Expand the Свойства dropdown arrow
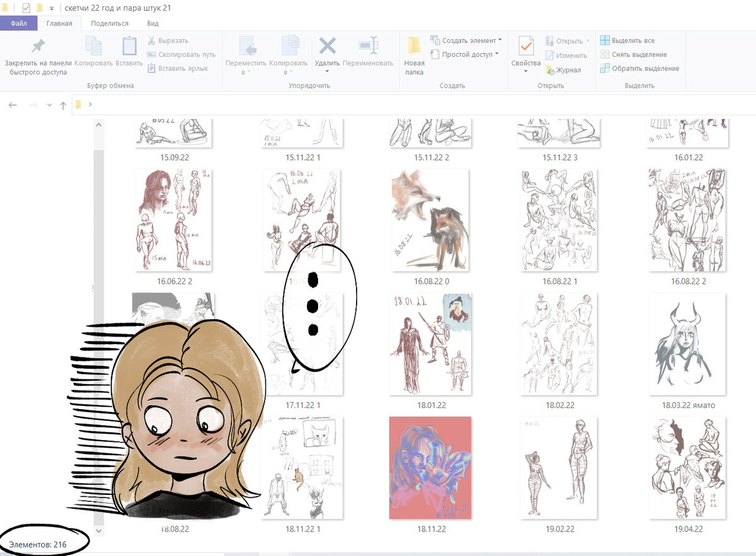The height and width of the screenshot is (556, 756). [526, 71]
